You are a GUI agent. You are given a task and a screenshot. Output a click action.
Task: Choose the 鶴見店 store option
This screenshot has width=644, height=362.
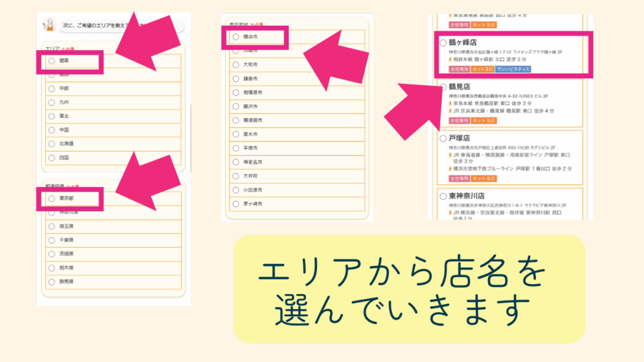point(443,87)
